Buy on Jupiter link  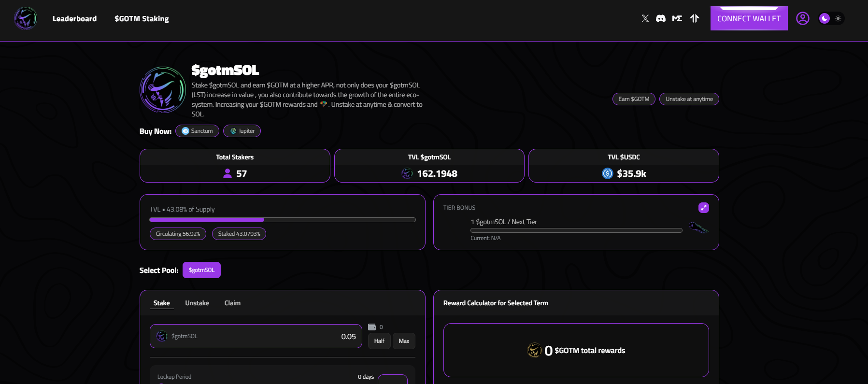(x=242, y=131)
